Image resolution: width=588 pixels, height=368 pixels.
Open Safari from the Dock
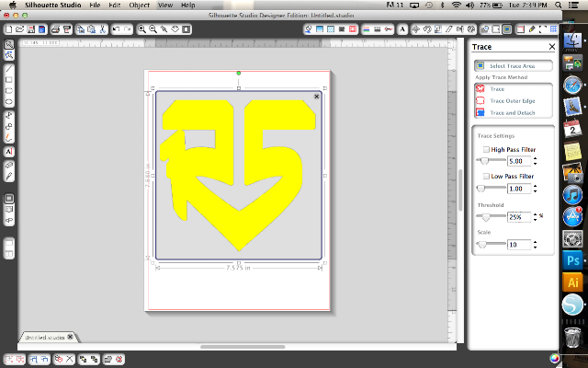click(x=572, y=85)
